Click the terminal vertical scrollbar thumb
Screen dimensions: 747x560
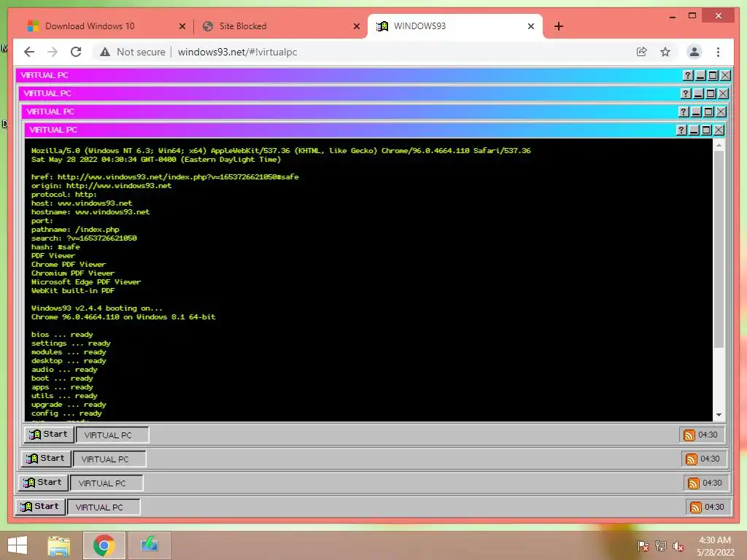click(719, 249)
